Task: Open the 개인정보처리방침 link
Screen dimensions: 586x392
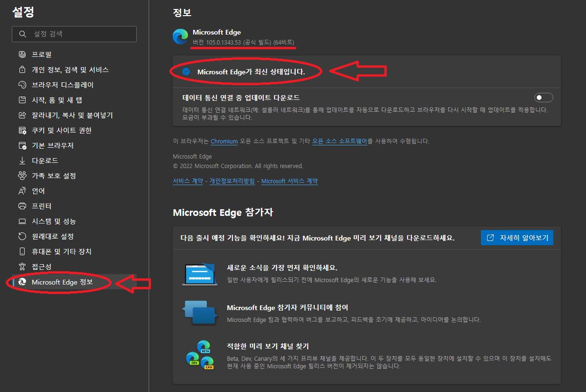Action: click(232, 181)
